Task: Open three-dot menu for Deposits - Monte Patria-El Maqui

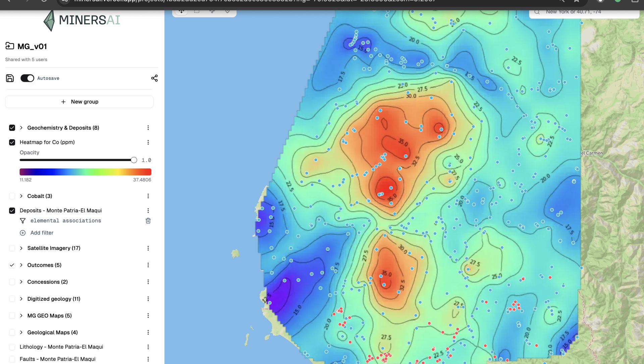Action: [x=148, y=210]
